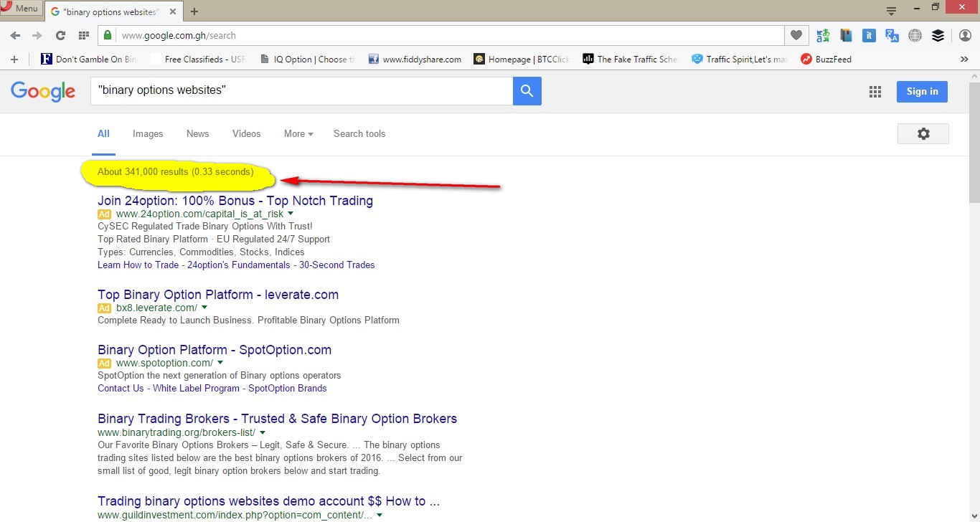Viewport: 980px width, 522px height.
Task: Open the "White Label Program" sitelink
Action: [196, 388]
